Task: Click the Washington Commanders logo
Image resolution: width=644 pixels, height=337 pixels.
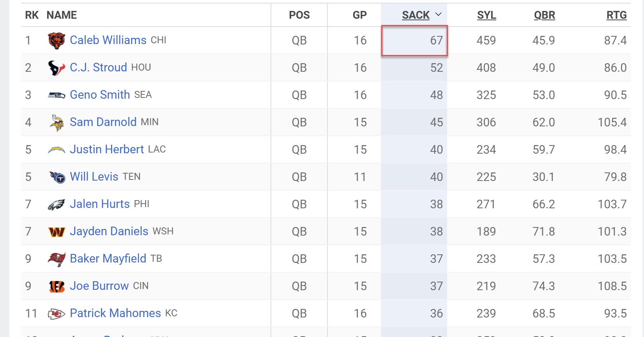Action: 57,232
